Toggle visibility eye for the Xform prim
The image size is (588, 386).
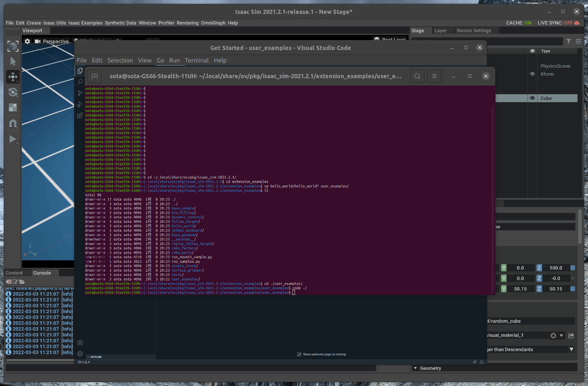click(532, 74)
